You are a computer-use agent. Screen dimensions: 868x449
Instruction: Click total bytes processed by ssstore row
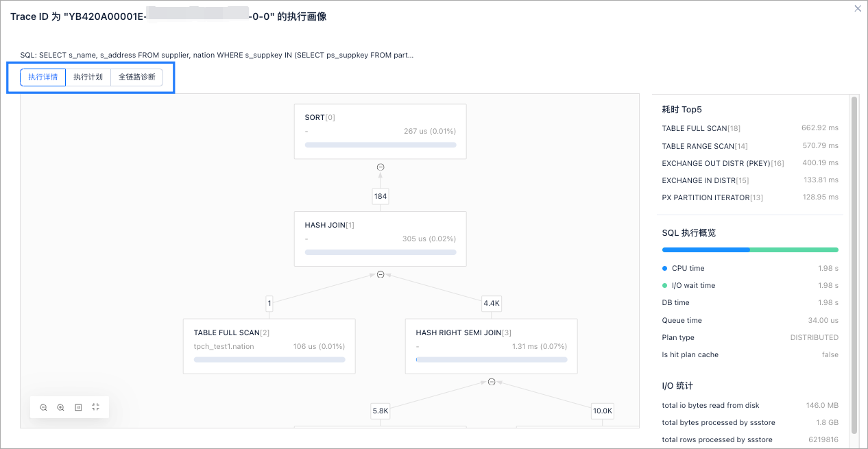click(750, 422)
